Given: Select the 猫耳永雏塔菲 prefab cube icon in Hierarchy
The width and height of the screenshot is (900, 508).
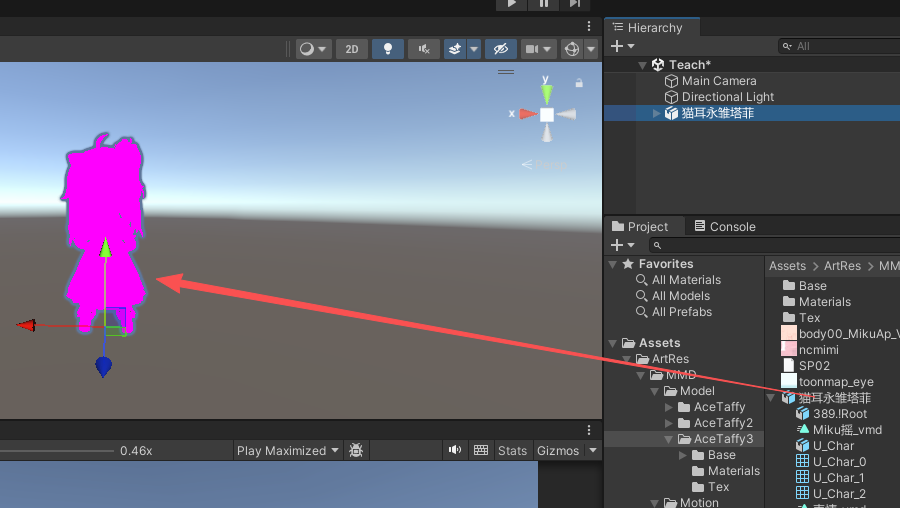Looking at the screenshot, I should click(671, 113).
